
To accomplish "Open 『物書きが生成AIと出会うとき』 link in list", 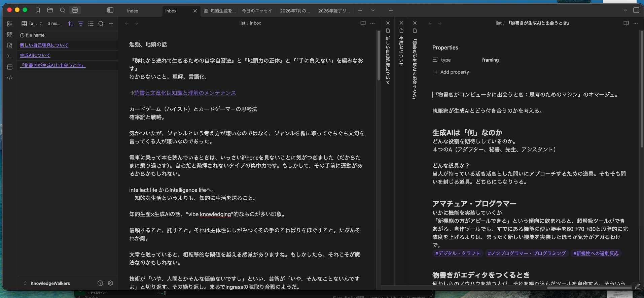I will click(53, 65).
